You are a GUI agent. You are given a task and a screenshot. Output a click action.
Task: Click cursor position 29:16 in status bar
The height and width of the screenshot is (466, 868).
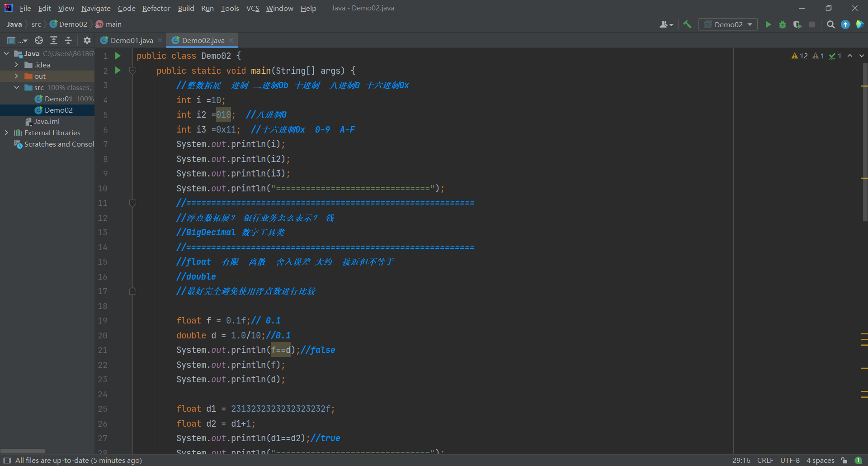pyautogui.click(x=741, y=461)
